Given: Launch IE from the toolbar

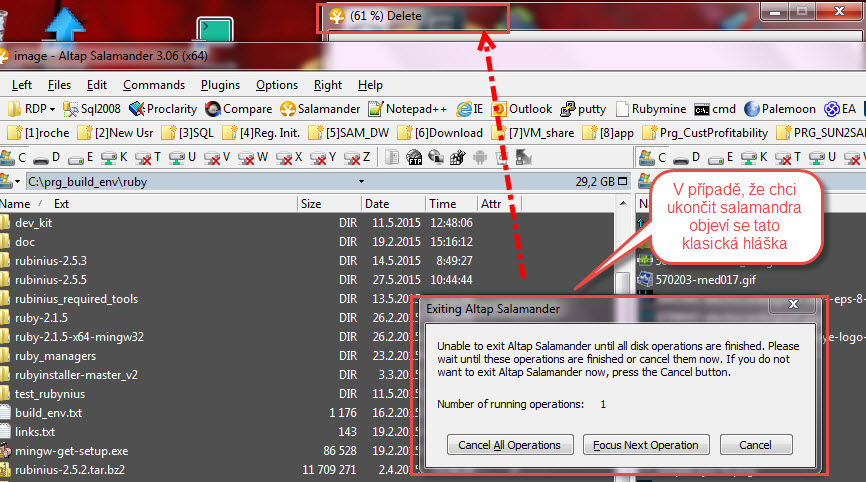Looking at the screenshot, I should (x=469, y=109).
